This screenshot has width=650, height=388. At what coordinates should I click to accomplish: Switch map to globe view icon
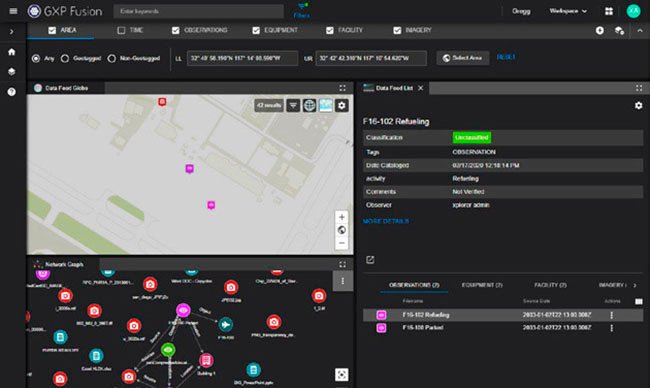[309, 106]
